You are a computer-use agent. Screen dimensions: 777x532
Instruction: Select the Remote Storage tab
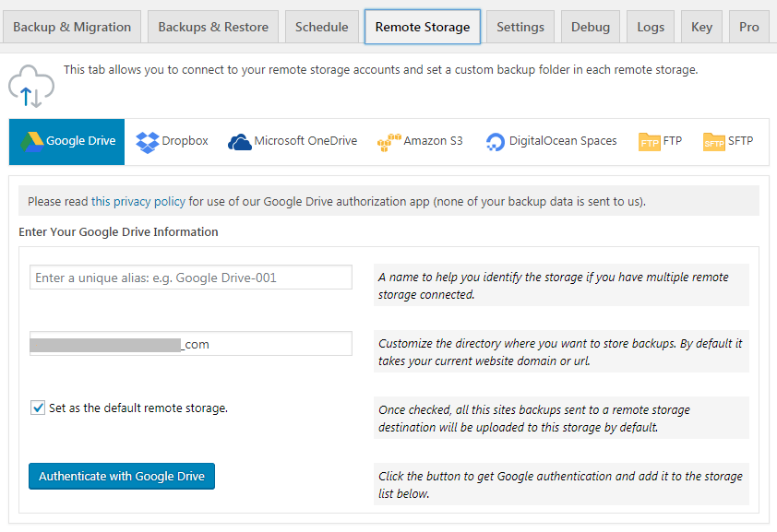pyautogui.click(x=423, y=27)
